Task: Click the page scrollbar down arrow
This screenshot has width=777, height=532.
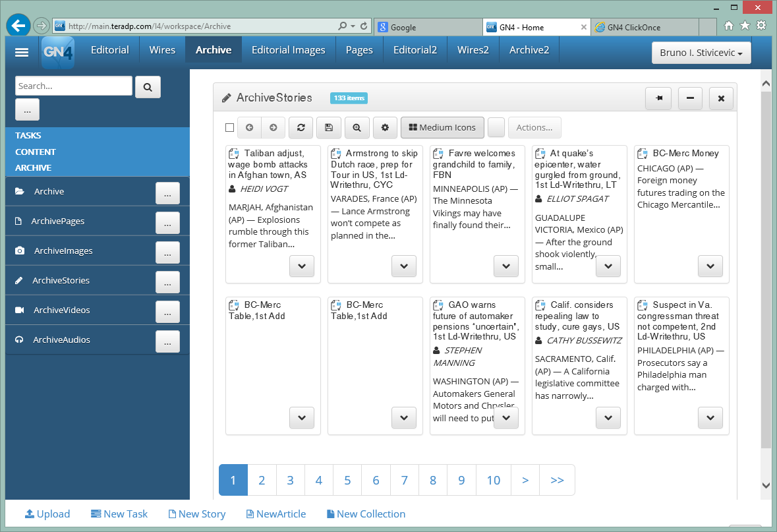Action: pyautogui.click(x=766, y=485)
